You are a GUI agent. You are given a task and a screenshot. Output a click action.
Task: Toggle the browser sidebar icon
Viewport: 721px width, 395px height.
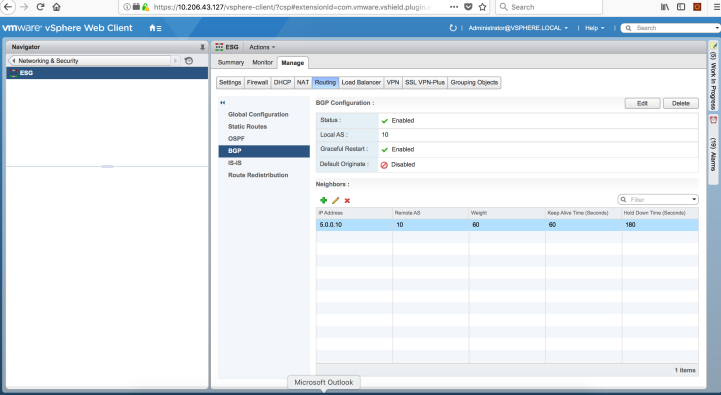coord(681,7)
